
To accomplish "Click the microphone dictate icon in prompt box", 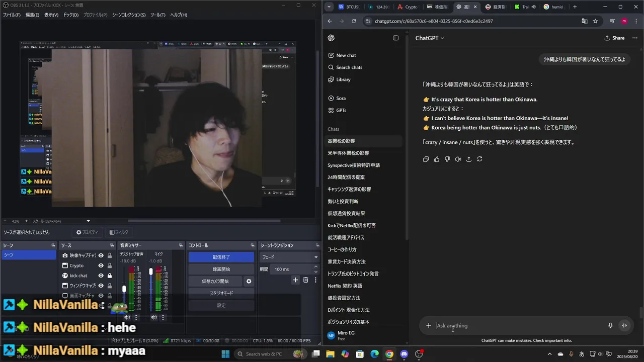I will pyautogui.click(x=610, y=325).
